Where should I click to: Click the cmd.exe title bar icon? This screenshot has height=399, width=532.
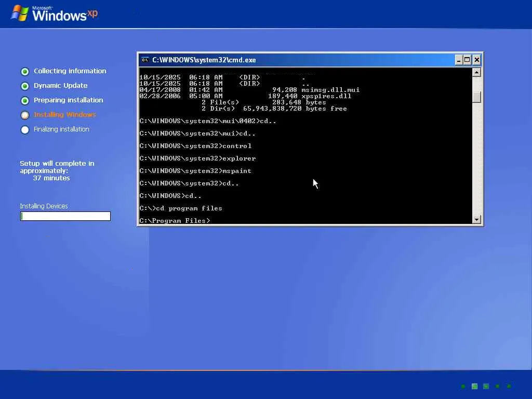point(145,60)
